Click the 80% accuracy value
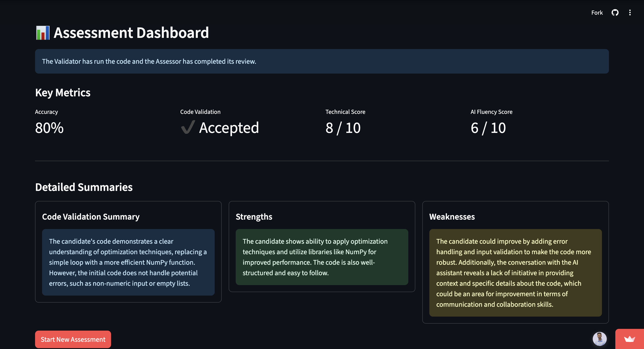The width and height of the screenshot is (644, 349). (x=49, y=128)
